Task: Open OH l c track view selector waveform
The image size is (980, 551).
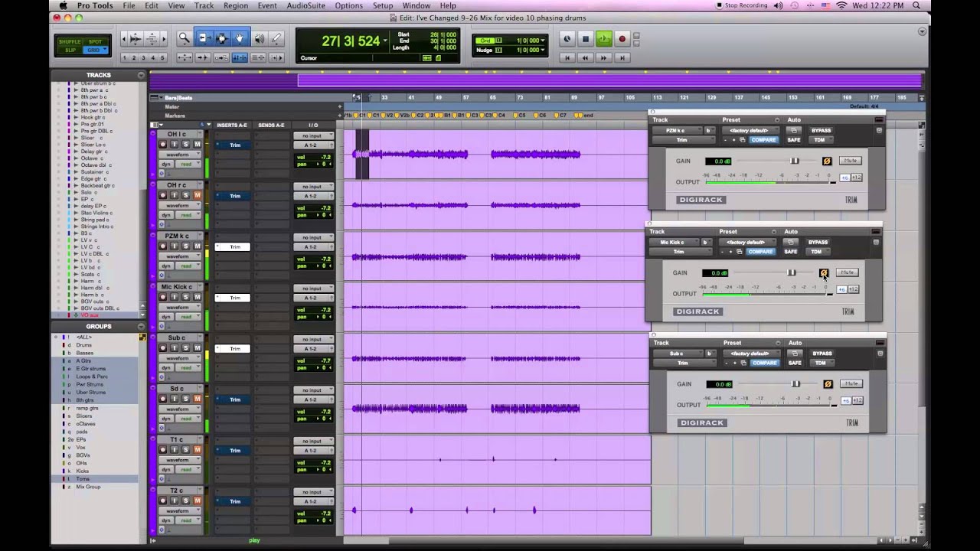Action: (x=180, y=155)
